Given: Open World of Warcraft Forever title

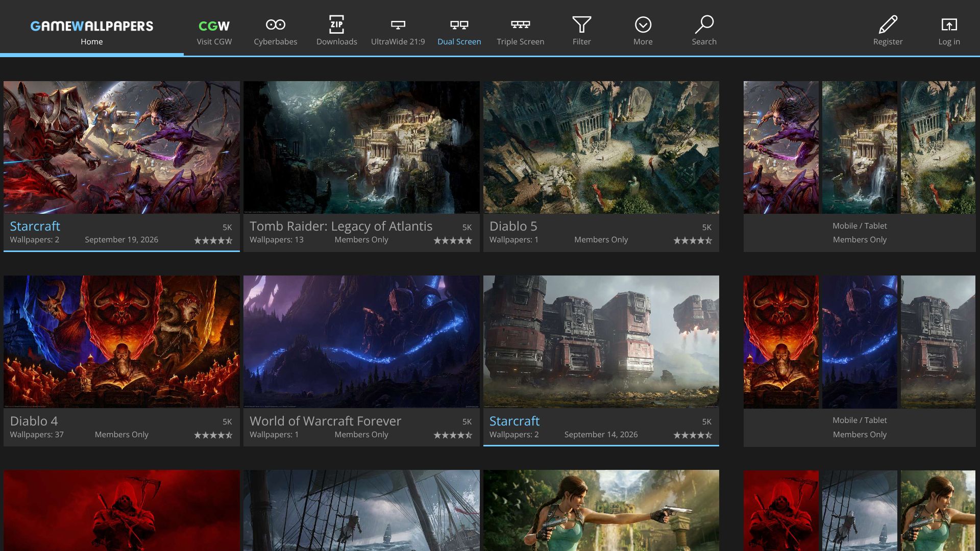Looking at the screenshot, I should 325,421.
